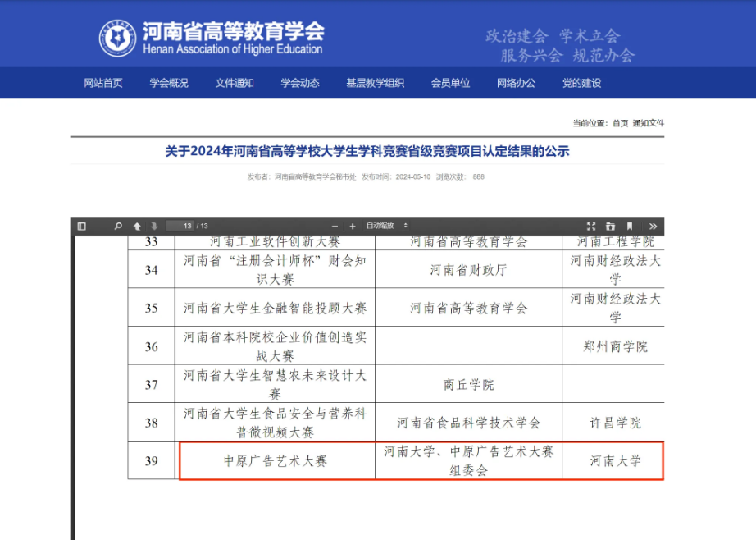Click the 通知文件 breadcrumb link
Image resolution: width=756 pixels, height=540 pixels.
[649, 123]
